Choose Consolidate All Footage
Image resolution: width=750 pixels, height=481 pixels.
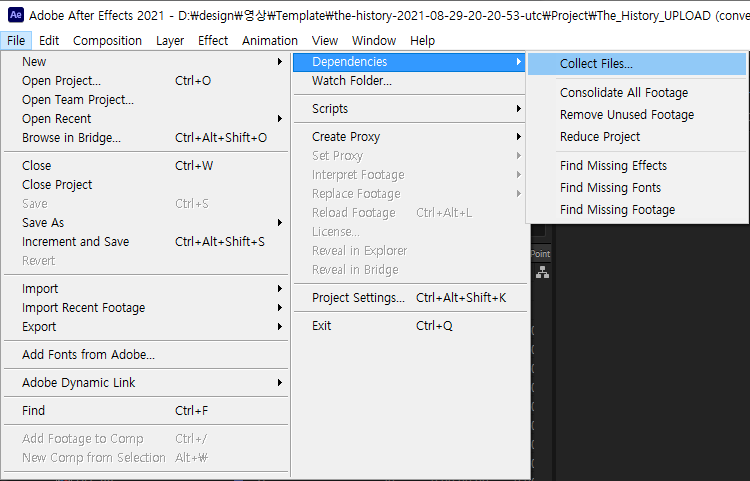pos(637,93)
